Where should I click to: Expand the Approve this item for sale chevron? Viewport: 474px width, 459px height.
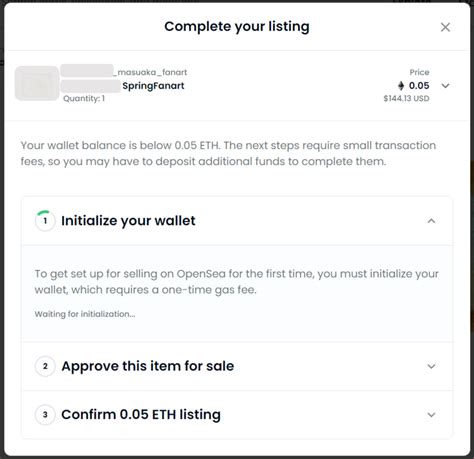pyautogui.click(x=431, y=366)
